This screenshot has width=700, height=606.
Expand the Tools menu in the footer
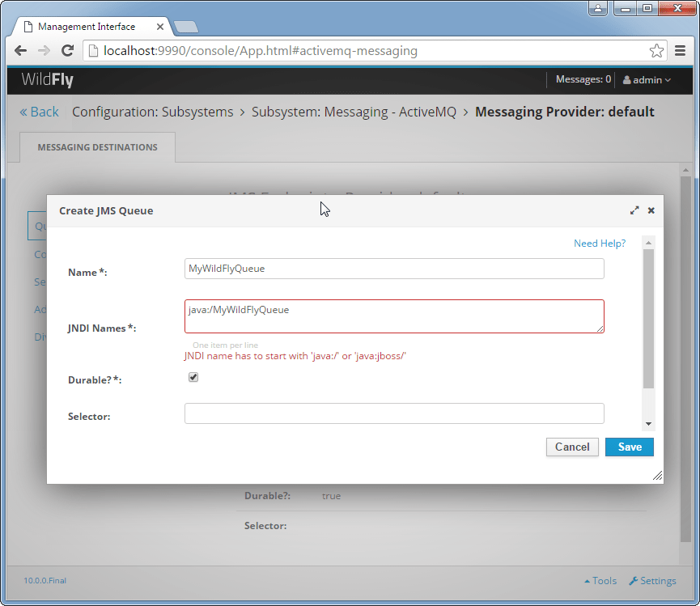point(600,580)
